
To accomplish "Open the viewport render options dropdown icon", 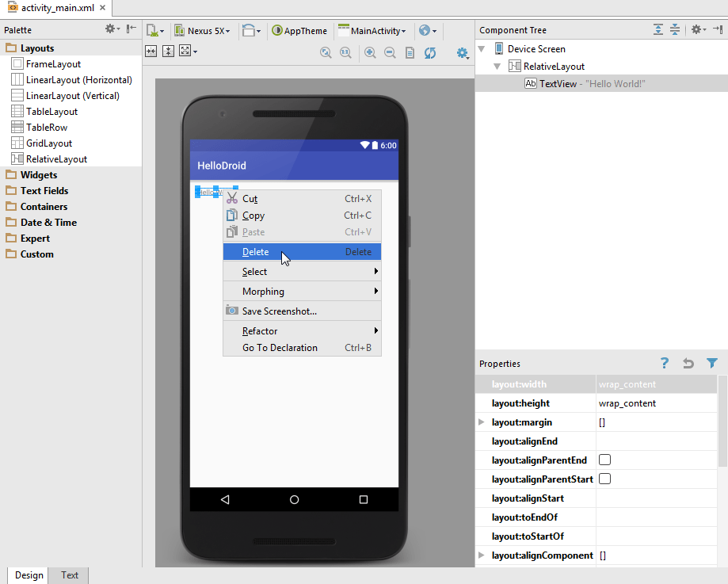I will pyautogui.click(x=188, y=51).
